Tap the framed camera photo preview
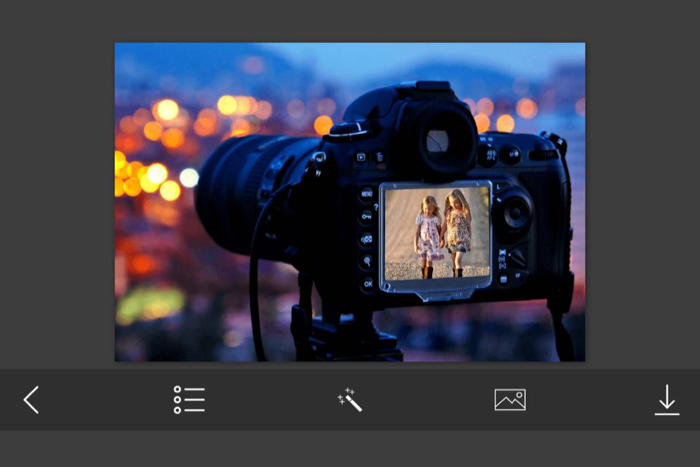Image resolution: width=700 pixels, height=467 pixels. (350, 202)
